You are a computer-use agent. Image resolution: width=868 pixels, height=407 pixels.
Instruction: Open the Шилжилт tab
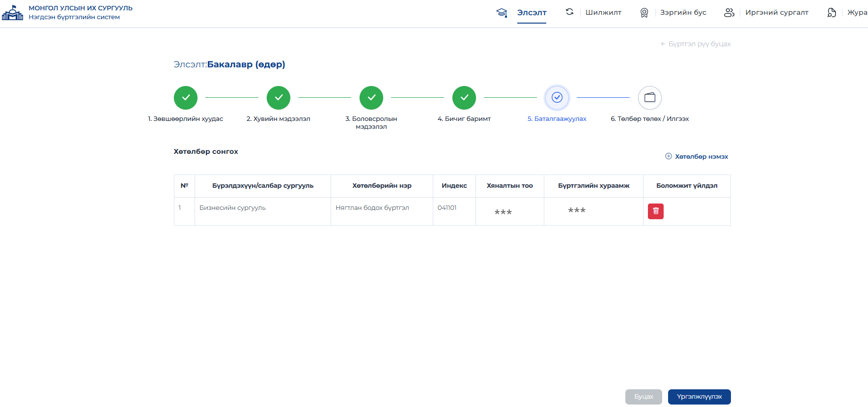tap(603, 13)
